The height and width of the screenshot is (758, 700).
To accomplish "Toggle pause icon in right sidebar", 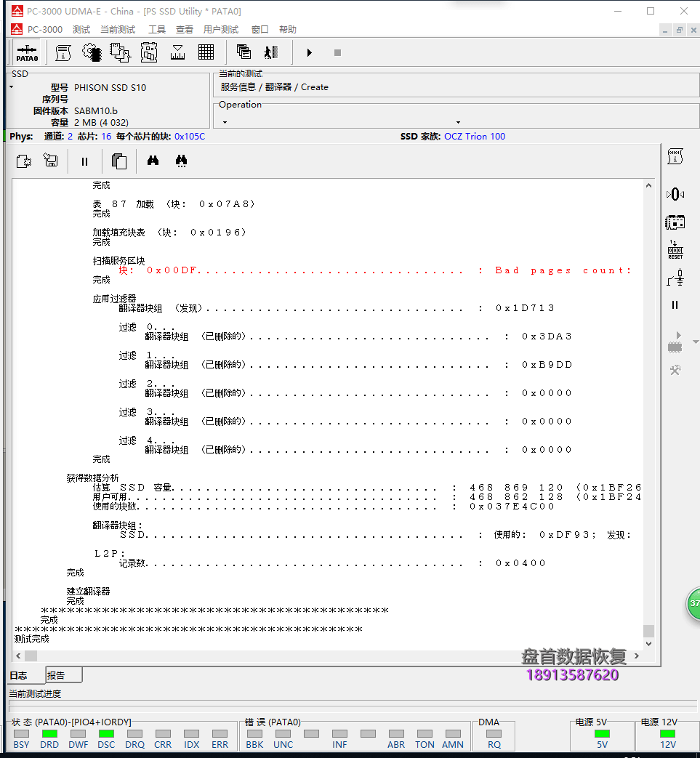I will (675, 305).
